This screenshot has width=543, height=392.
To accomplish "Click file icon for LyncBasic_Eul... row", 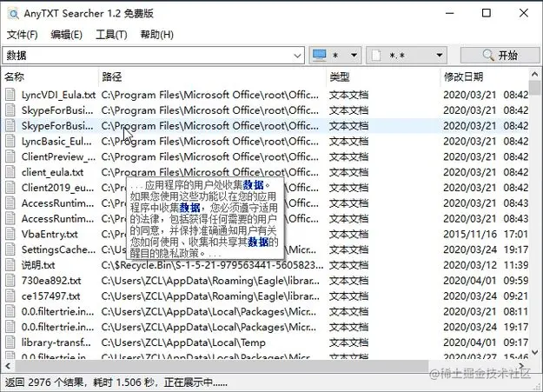I will (10, 141).
